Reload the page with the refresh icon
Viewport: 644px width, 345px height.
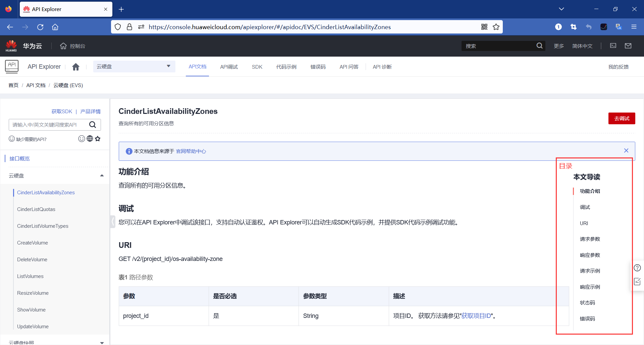40,27
